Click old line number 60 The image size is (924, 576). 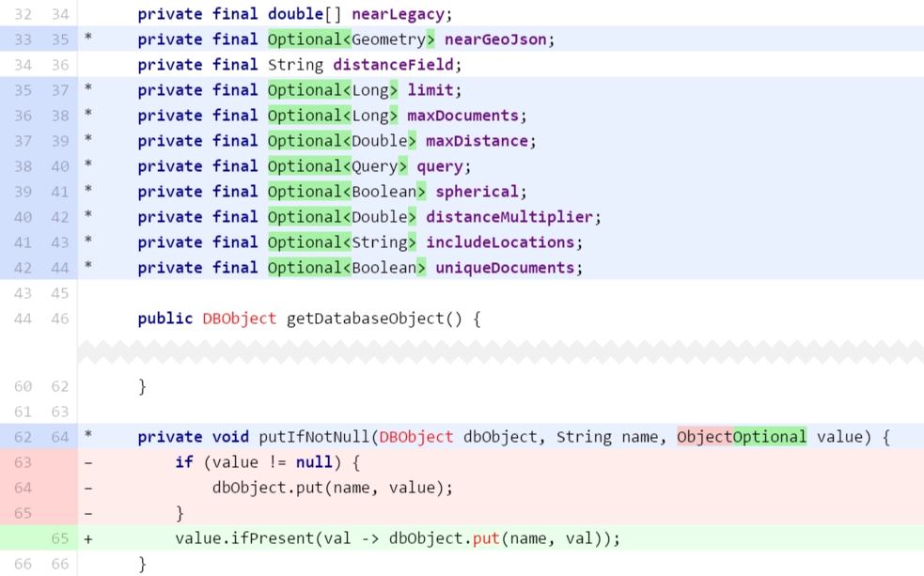(23, 386)
